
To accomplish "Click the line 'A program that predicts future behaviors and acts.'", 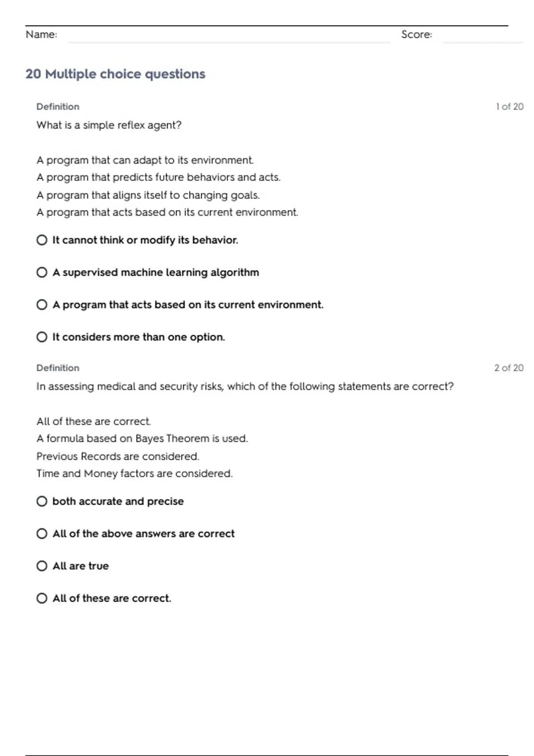I will (158, 177).
